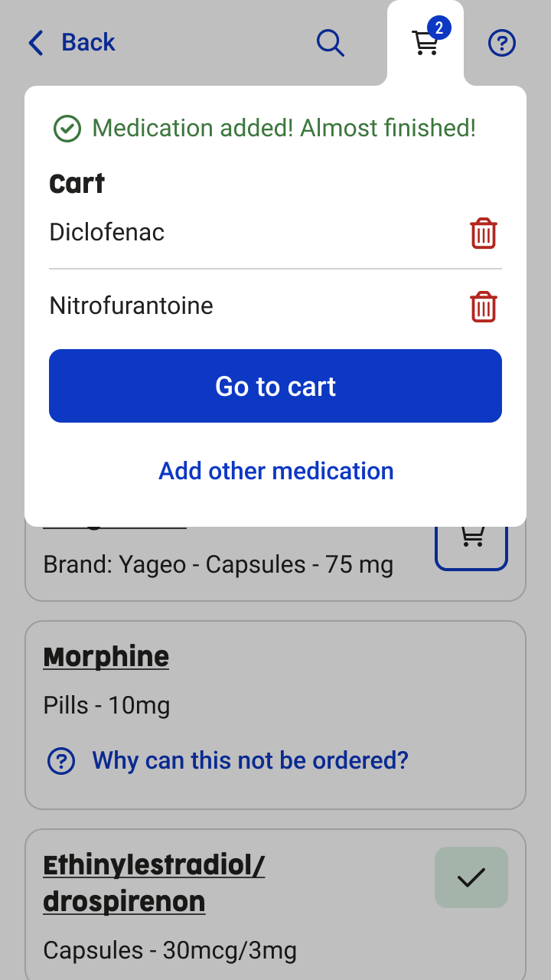This screenshot has height=980, width=551.
Task: Tap the Back chevron arrow
Action: pos(36,43)
